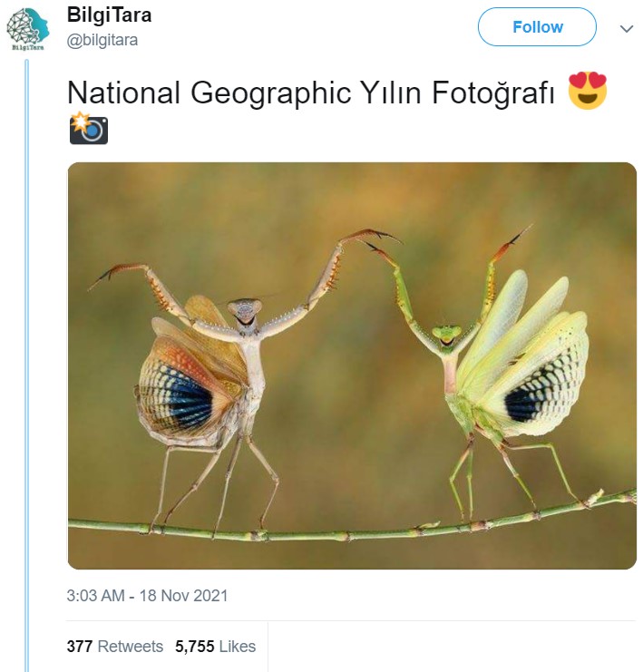Viewport: 643px width, 672px height.
Task: Click the camera with flash emoji
Action: [88, 129]
